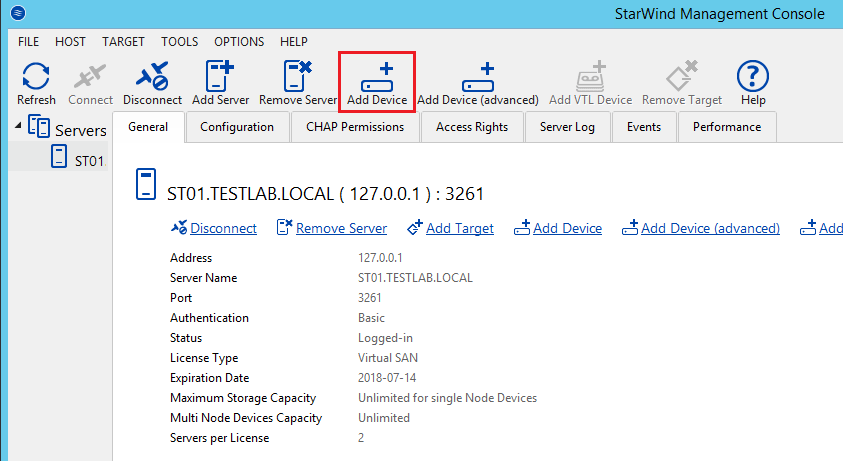Click the Server Name value ST01.TESTLAB.LOCAL
This screenshot has width=843, height=461.
(x=415, y=278)
